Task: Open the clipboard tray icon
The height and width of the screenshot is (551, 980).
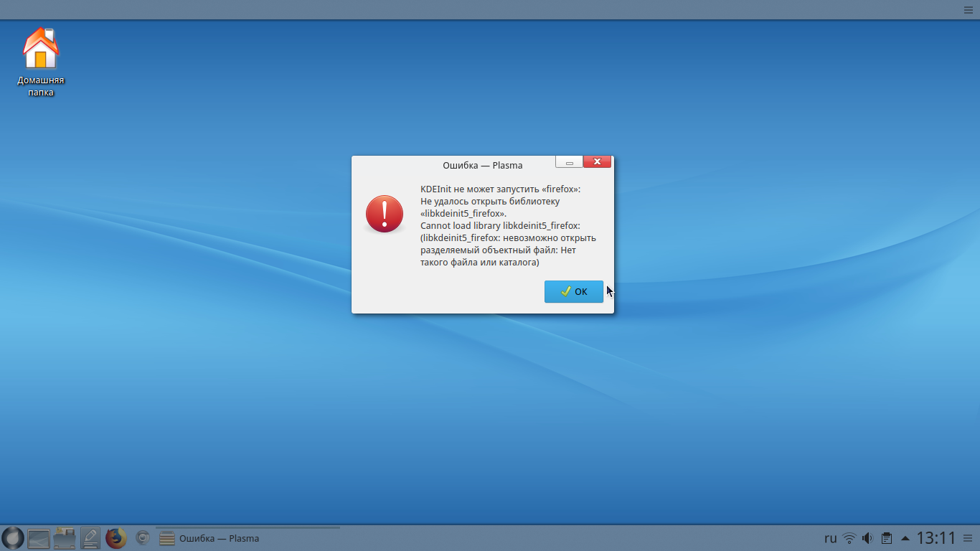Action: (887, 538)
